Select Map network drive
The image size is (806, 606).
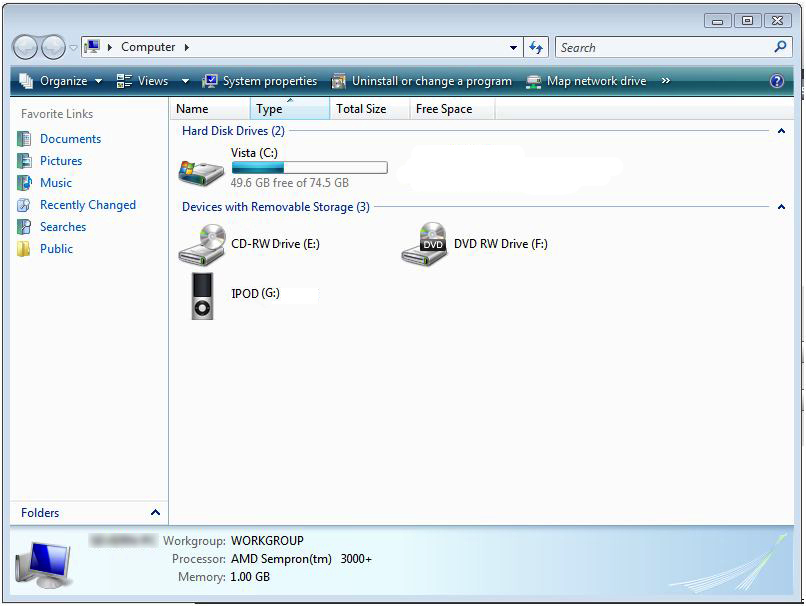pos(587,81)
